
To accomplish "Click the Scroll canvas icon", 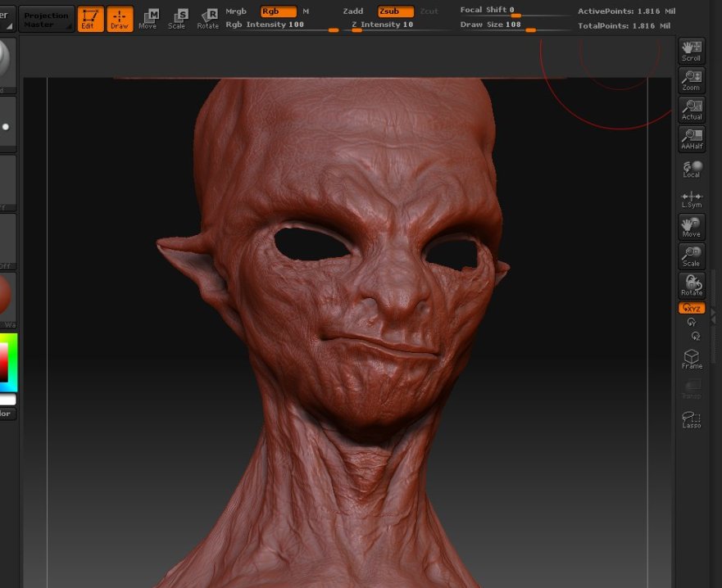I will coord(691,51).
